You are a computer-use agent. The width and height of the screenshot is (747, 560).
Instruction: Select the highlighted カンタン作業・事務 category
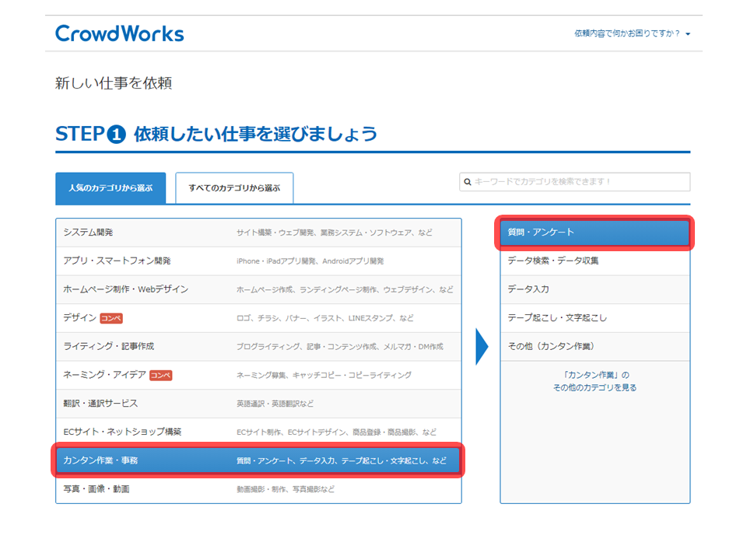click(258, 460)
